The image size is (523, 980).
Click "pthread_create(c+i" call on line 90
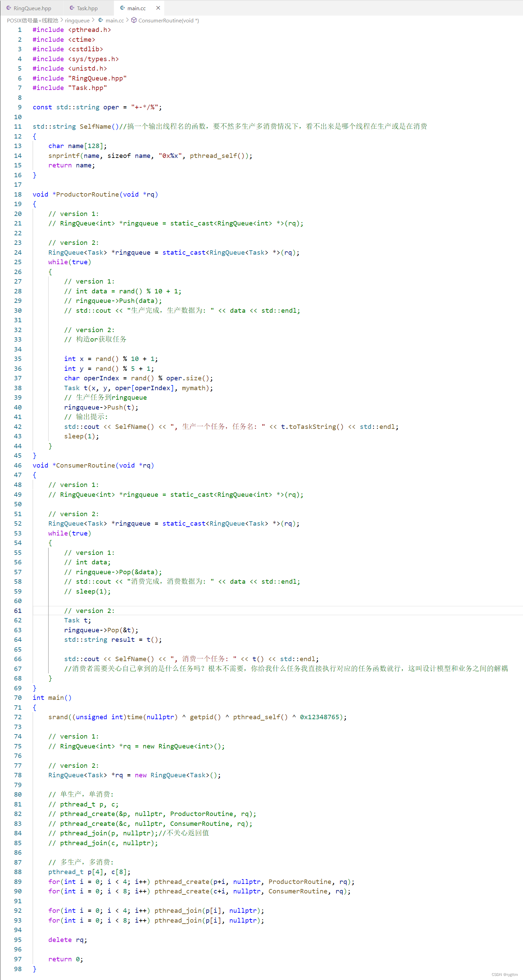[x=191, y=891]
